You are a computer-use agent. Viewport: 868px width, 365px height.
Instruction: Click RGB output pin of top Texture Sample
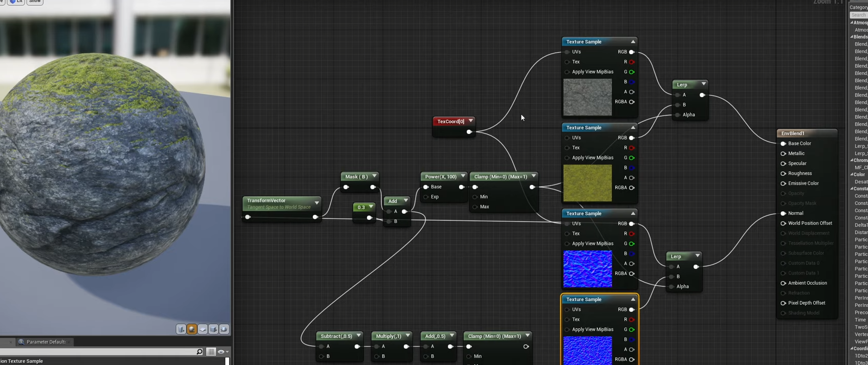pos(632,52)
